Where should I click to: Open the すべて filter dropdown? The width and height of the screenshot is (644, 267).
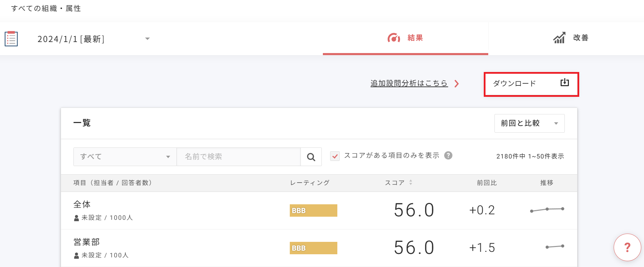(124, 156)
